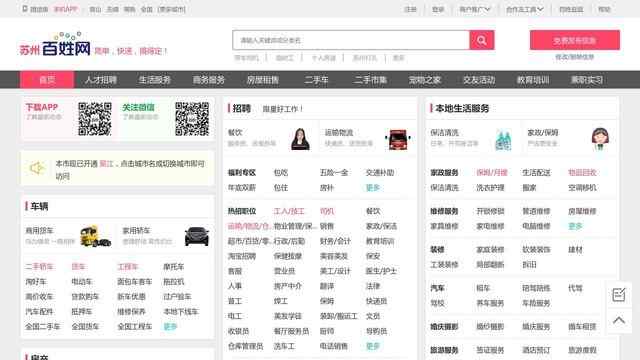Viewport: 640px width, 360px height.
Task: Click the 电话销售 job link
Action: click(334, 346)
